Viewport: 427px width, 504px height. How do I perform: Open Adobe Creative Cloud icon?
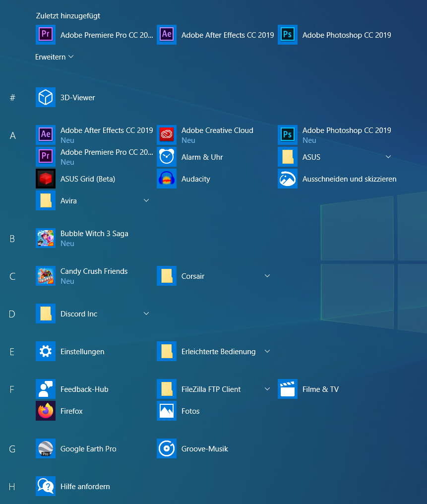[x=167, y=135]
